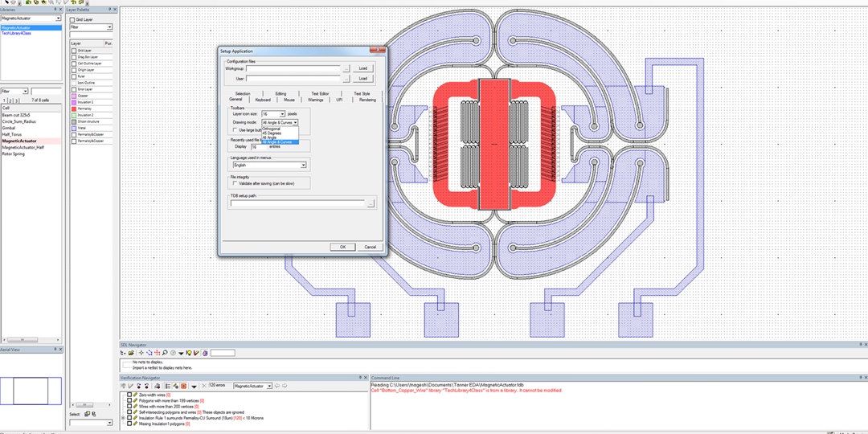This screenshot has width=868, height=434.
Task: Switch to the Keyboard tab
Action: click(263, 100)
